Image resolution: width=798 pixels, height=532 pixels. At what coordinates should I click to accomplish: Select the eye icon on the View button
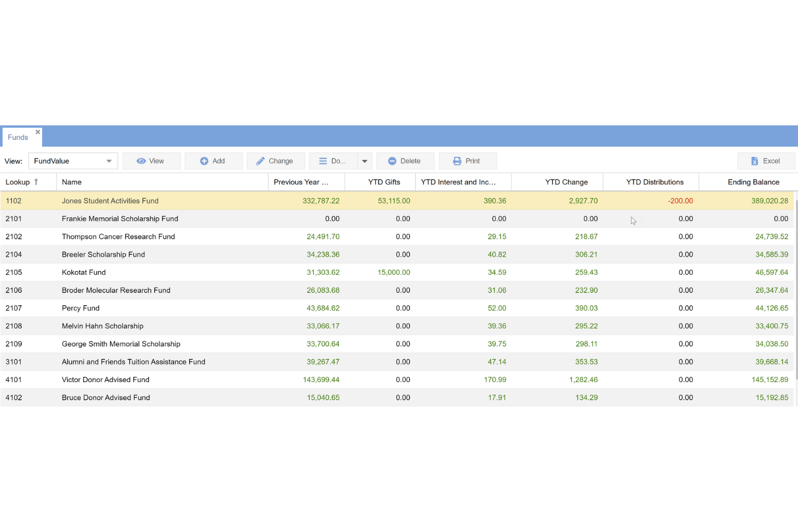pos(142,161)
